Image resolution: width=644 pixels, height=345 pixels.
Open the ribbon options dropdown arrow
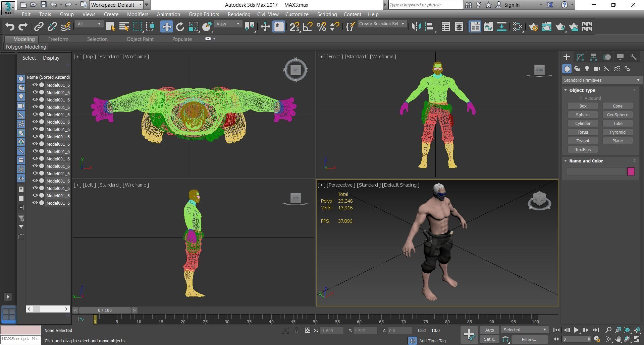(x=214, y=39)
